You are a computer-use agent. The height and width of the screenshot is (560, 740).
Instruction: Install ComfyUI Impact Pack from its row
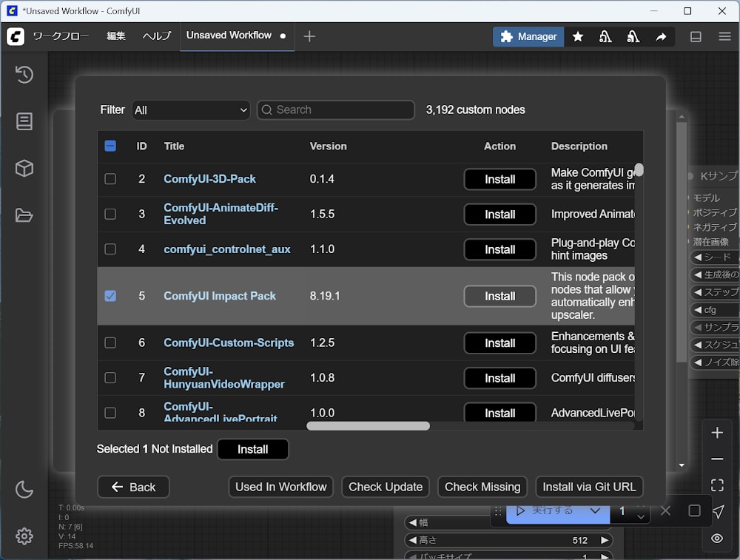click(x=499, y=297)
